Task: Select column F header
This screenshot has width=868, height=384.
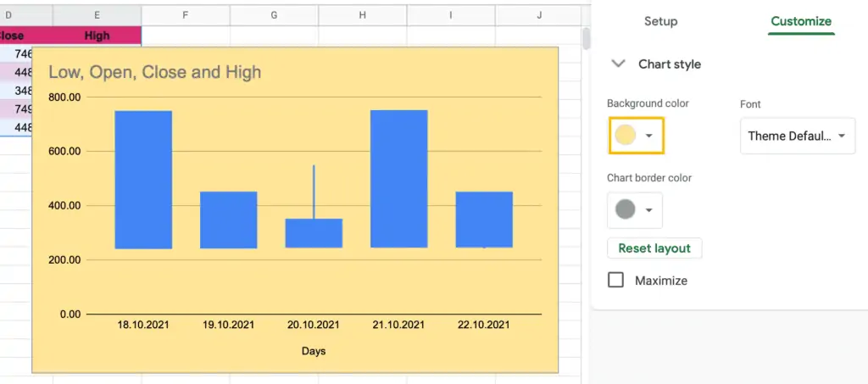Action: (x=186, y=15)
